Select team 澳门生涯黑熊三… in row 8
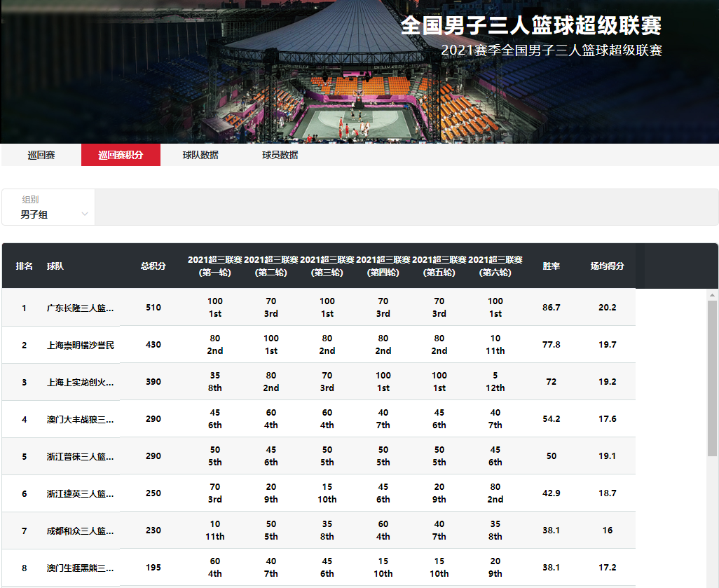 [81, 568]
